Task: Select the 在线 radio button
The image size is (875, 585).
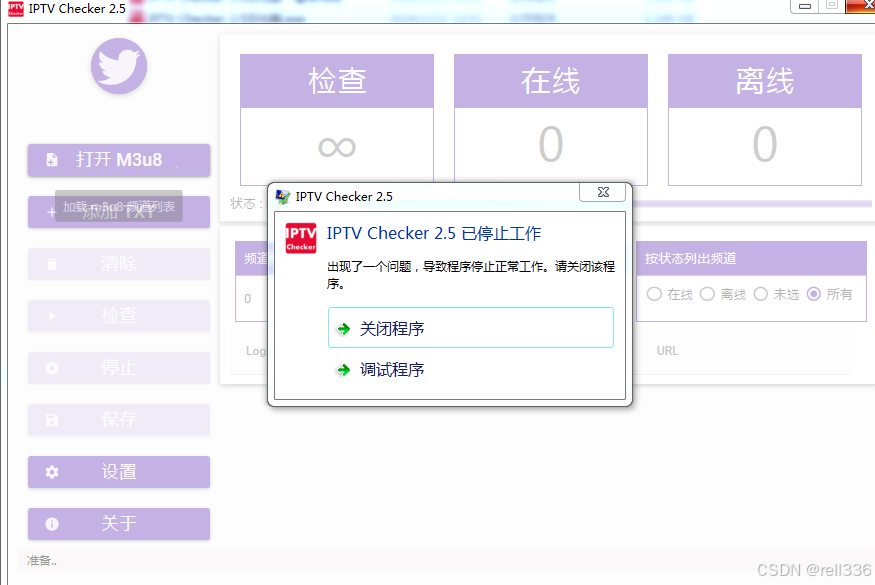Action: [654, 294]
